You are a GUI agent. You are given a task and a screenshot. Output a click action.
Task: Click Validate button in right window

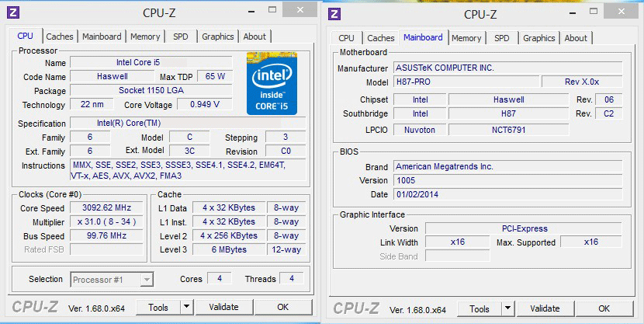click(x=545, y=308)
